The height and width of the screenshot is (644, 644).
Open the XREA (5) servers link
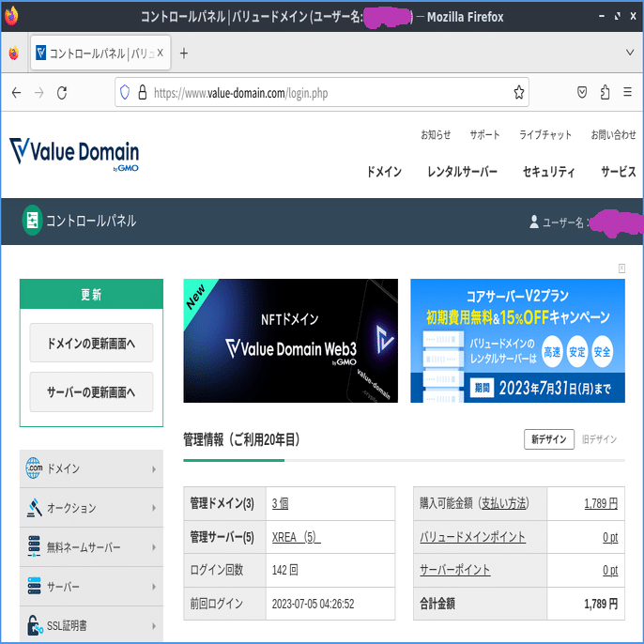[296, 537]
